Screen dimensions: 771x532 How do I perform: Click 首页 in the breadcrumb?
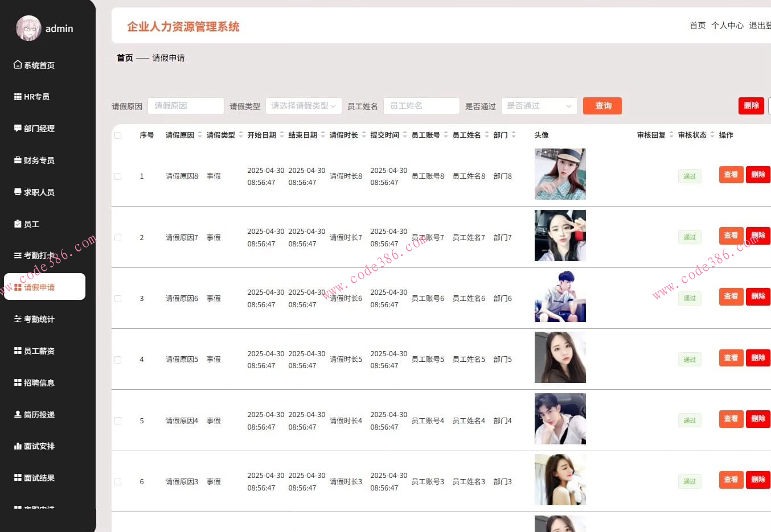coord(125,57)
